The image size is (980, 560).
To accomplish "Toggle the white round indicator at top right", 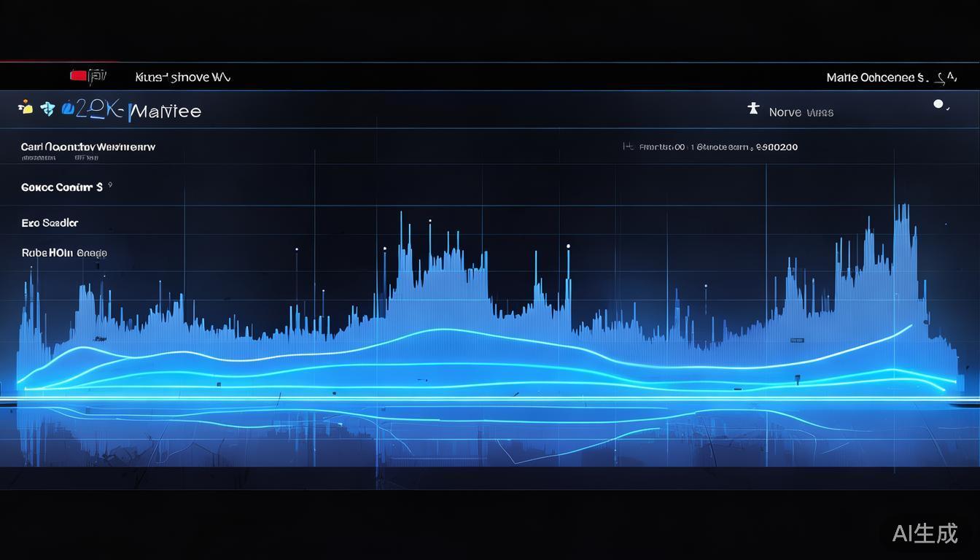I will (938, 104).
